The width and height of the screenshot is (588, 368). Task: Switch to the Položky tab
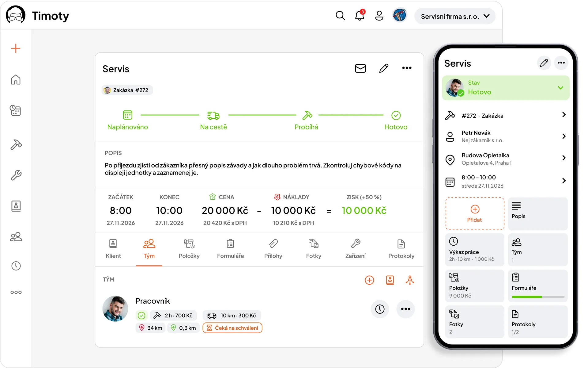(189, 249)
